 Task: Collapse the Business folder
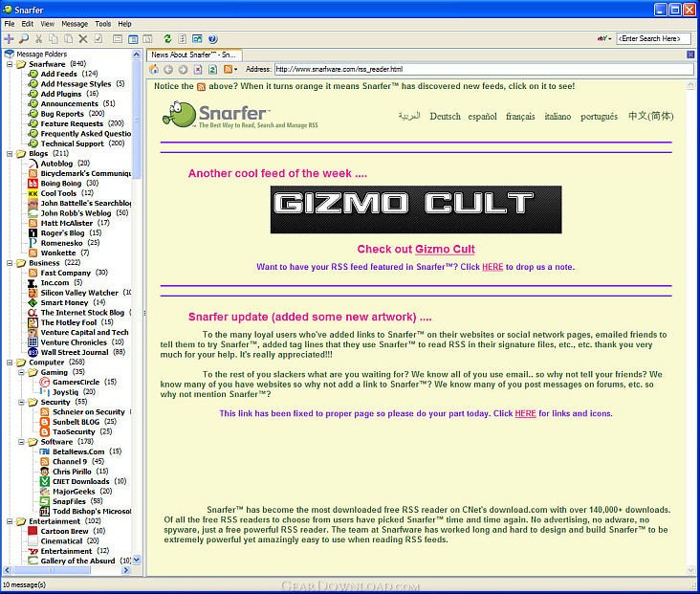tap(10, 263)
